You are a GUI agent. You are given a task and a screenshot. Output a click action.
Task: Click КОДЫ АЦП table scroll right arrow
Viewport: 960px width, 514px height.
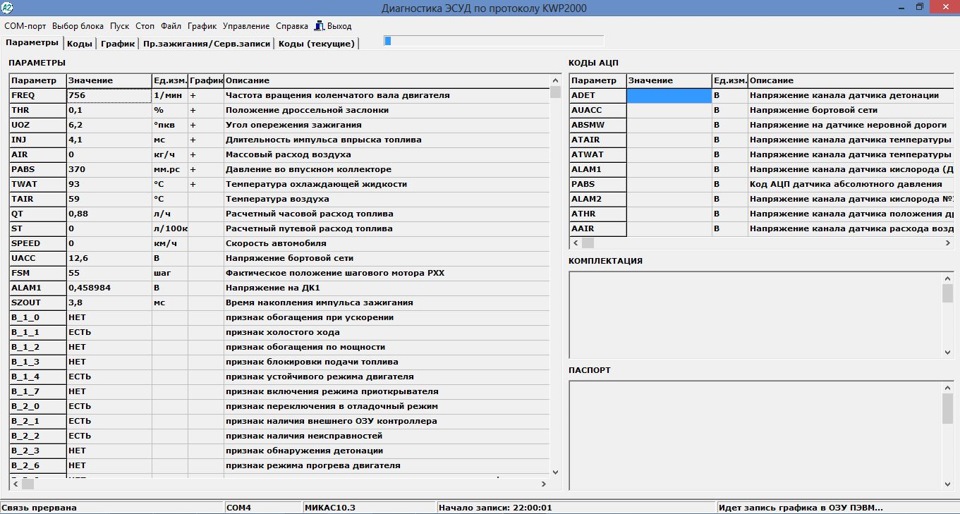pyautogui.click(x=948, y=243)
